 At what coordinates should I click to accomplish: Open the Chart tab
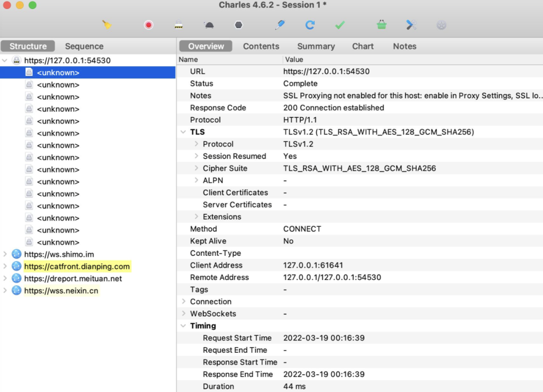pos(363,46)
